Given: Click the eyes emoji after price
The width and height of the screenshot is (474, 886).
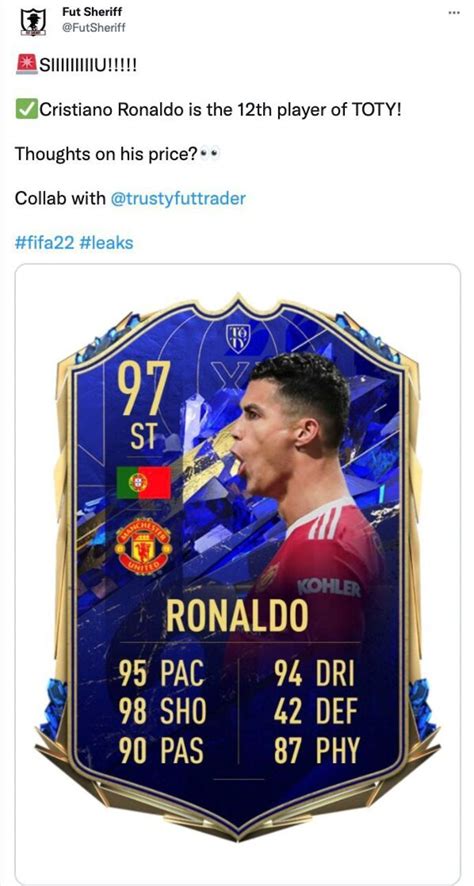Looking at the screenshot, I should (x=208, y=154).
